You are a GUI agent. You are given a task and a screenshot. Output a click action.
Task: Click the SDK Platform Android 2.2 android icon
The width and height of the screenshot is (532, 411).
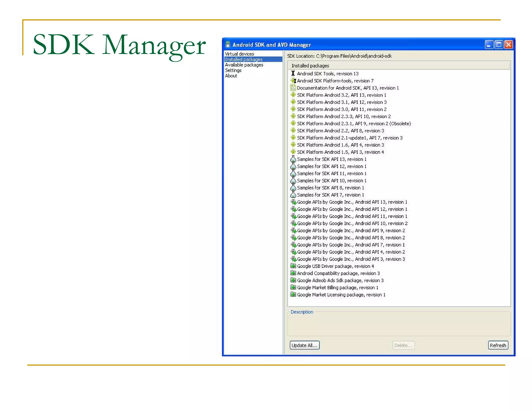coord(293,131)
